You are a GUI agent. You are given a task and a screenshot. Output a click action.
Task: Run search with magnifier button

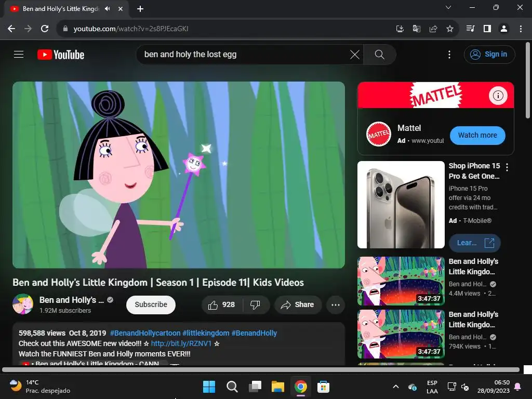(x=380, y=54)
